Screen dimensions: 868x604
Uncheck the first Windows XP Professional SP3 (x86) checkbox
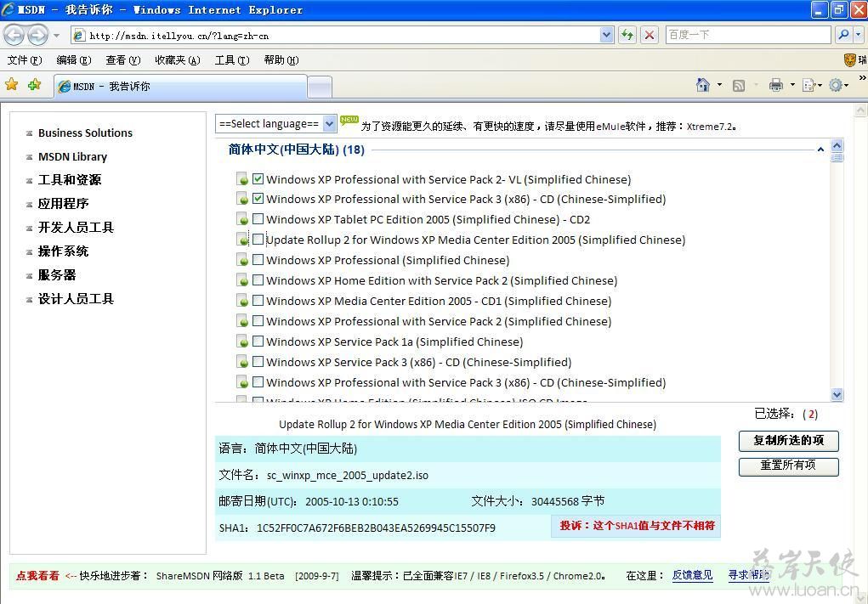pyautogui.click(x=258, y=199)
